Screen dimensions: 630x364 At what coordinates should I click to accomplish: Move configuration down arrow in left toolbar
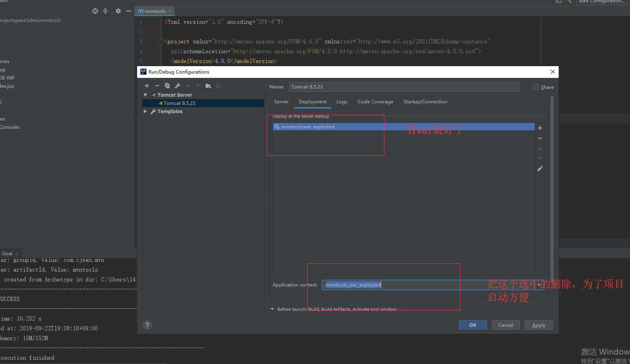(198, 86)
